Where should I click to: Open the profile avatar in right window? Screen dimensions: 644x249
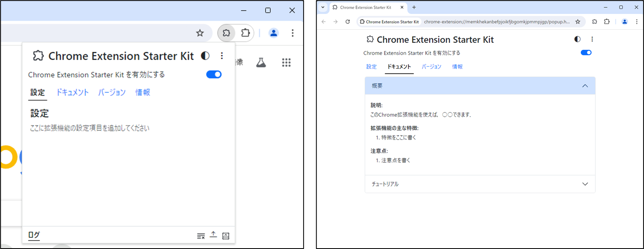[624, 22]
